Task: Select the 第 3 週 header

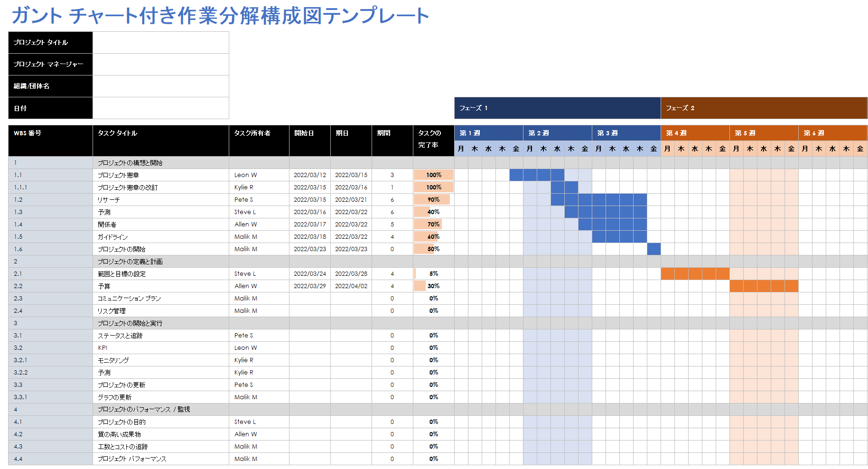Action: [x=626, y=133]
